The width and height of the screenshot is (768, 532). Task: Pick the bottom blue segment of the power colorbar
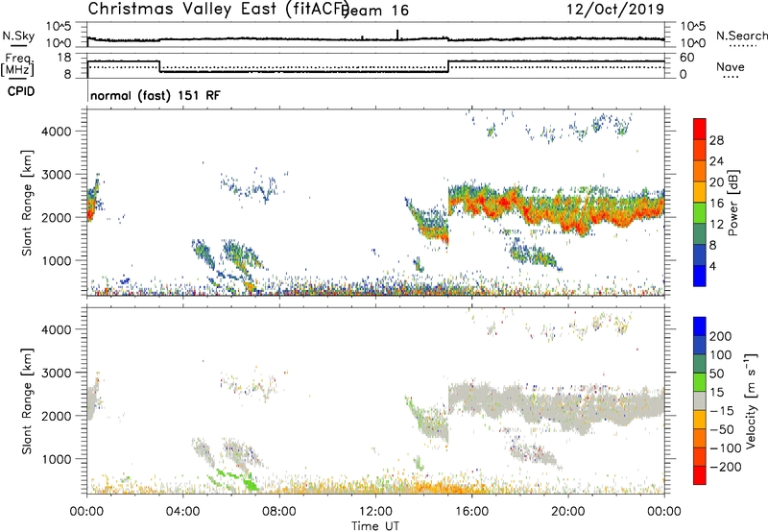point(700,276)
